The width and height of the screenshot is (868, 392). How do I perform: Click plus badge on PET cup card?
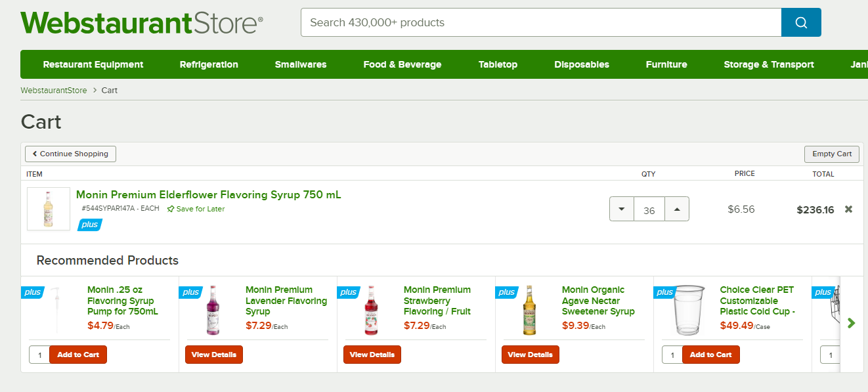click(x=664, y=292)
